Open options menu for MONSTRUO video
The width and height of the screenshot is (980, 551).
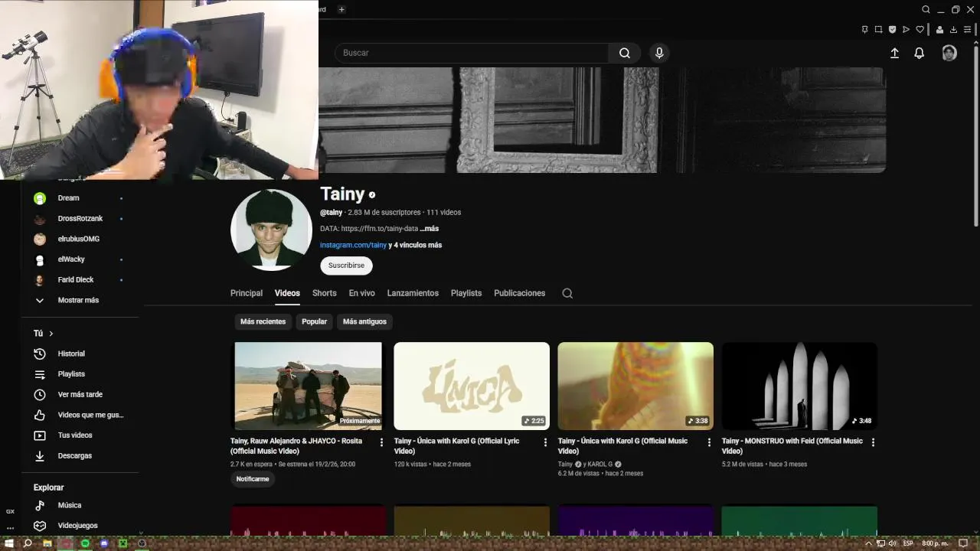873,442
